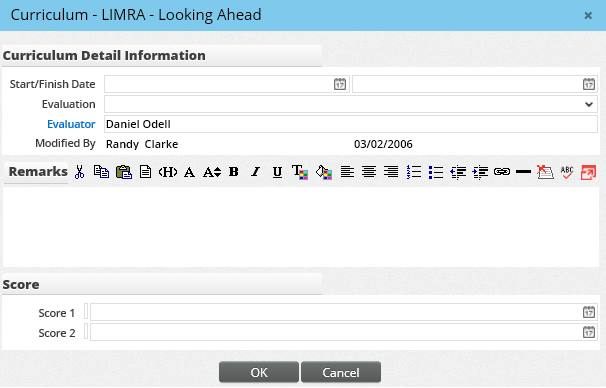Open calendar for Start date
This screenshot has width=606, height=388.
coord(340,84)
